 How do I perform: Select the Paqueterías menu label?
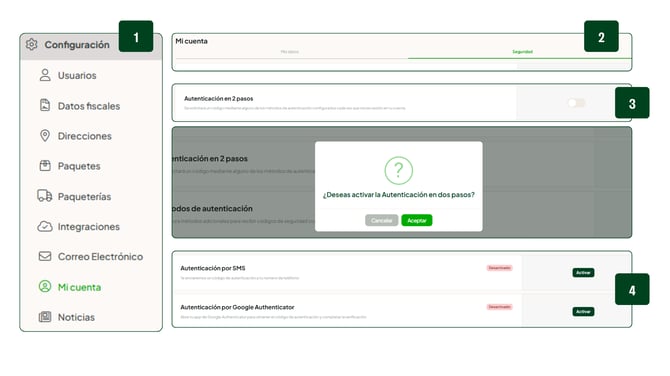[x=84, y=197]
